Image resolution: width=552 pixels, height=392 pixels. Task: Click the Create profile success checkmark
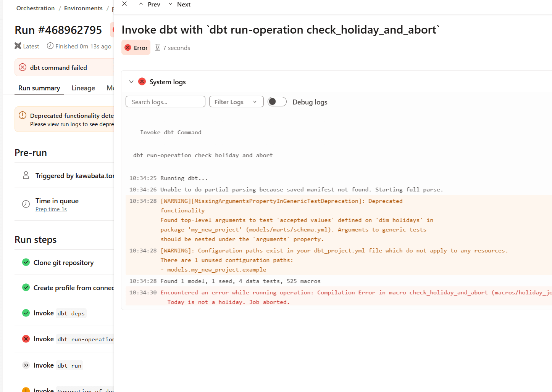pos(26,288)
